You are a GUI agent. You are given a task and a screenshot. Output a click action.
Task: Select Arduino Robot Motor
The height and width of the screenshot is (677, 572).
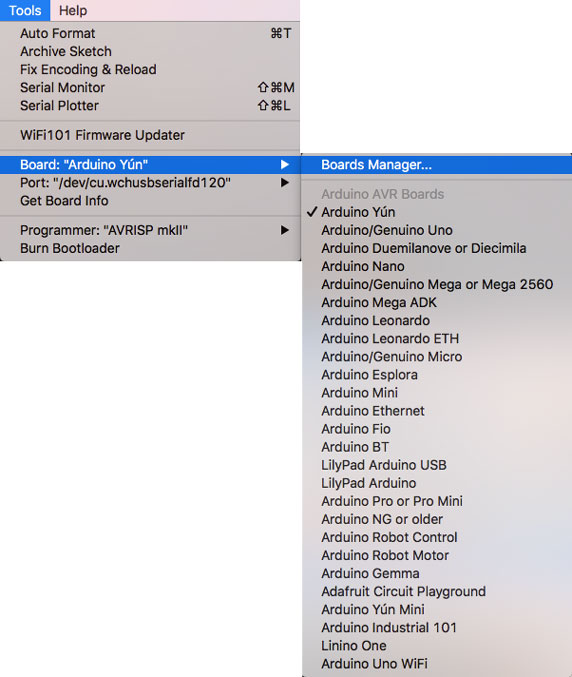436,556
